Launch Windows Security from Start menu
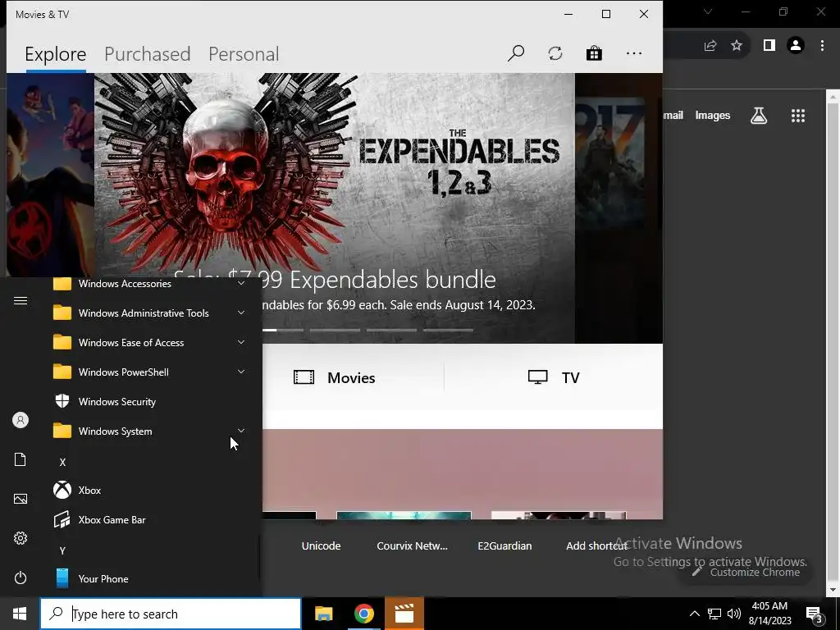This screenshot has height=630, width=840. pyautogui.click(x=150, y=402)
